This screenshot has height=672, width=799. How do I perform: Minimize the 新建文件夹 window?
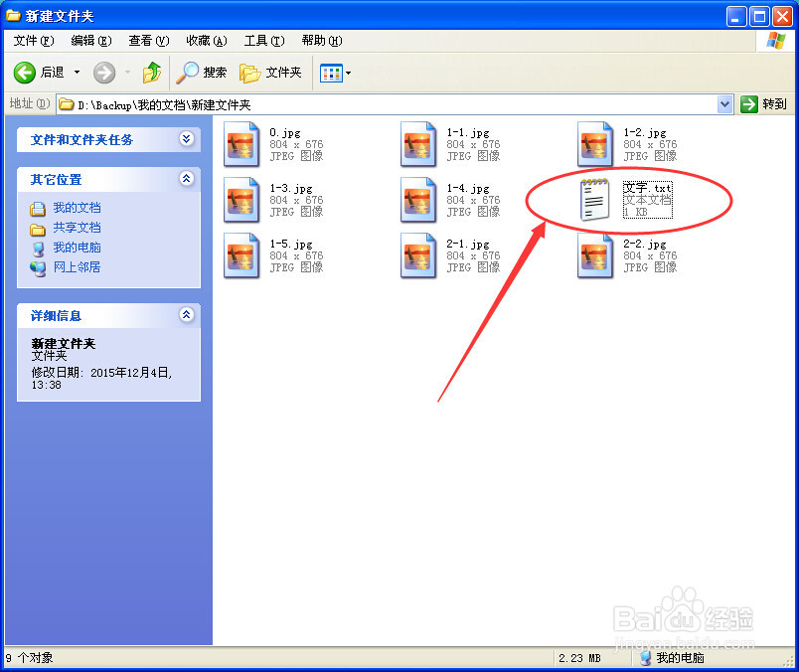735,17
